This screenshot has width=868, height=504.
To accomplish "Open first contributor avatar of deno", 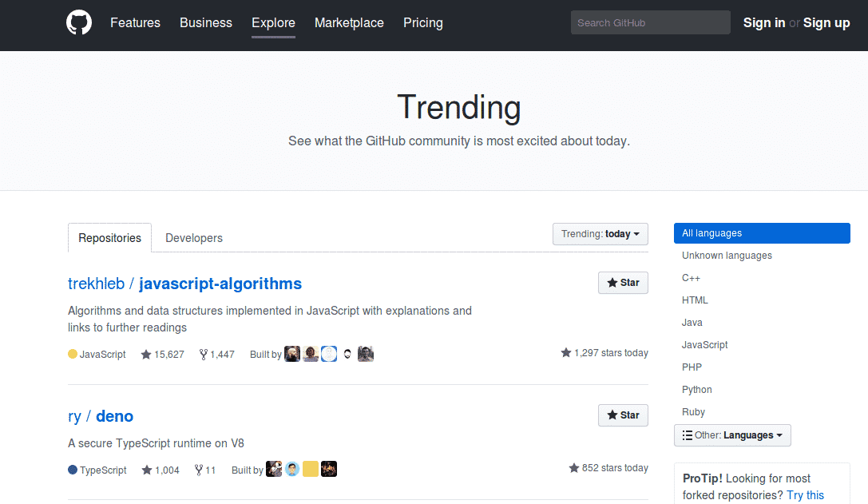I will point(274,469).
